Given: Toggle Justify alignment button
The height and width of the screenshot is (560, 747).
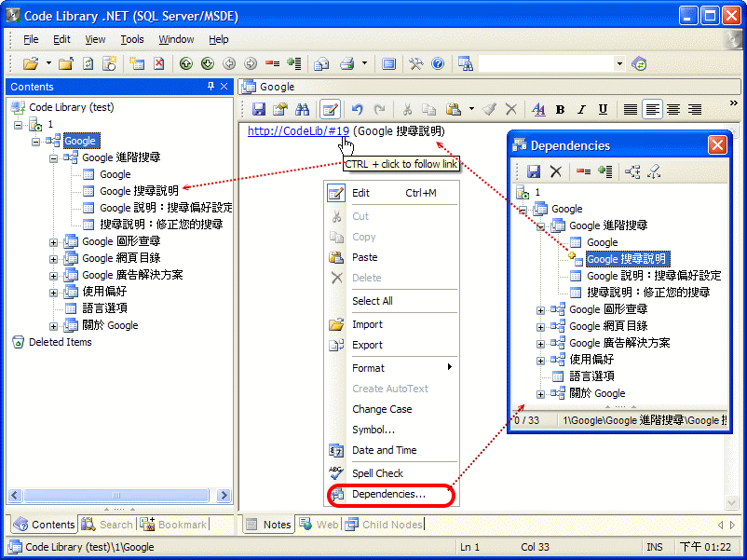Looking at the screenshot, I should tap(631, 110).
